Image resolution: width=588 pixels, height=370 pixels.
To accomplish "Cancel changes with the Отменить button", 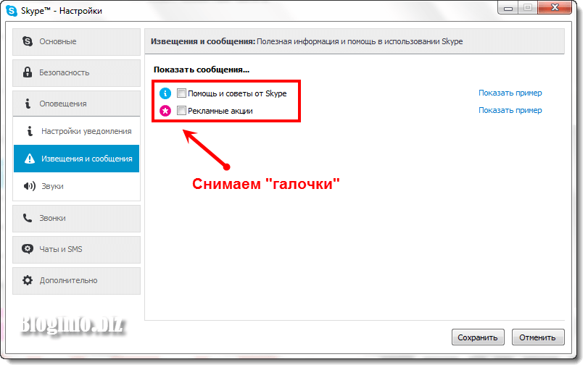I will pos(538,337).
